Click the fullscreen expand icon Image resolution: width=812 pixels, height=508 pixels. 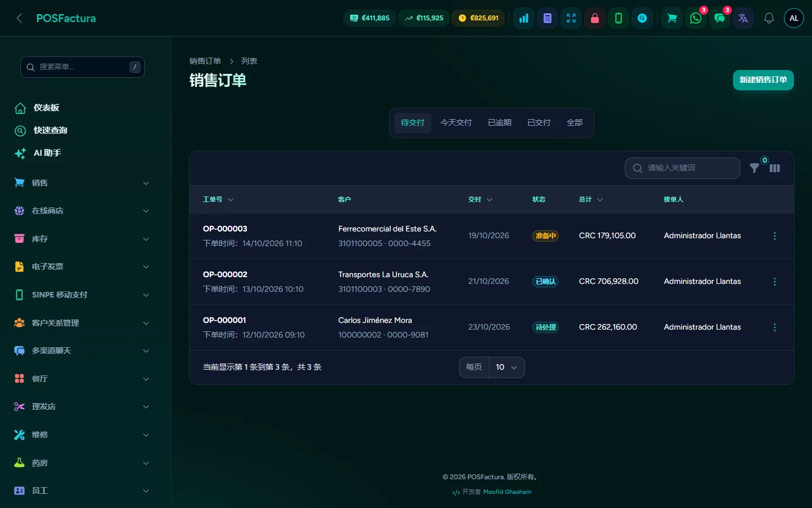[x=571, y=18]
